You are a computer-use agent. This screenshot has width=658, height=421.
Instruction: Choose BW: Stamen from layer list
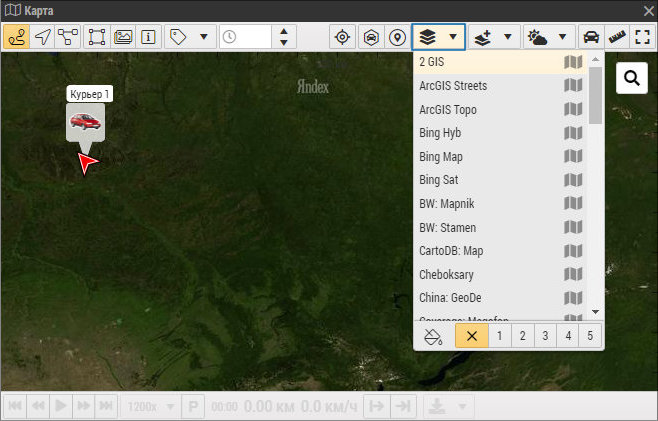tap(499, 227)
